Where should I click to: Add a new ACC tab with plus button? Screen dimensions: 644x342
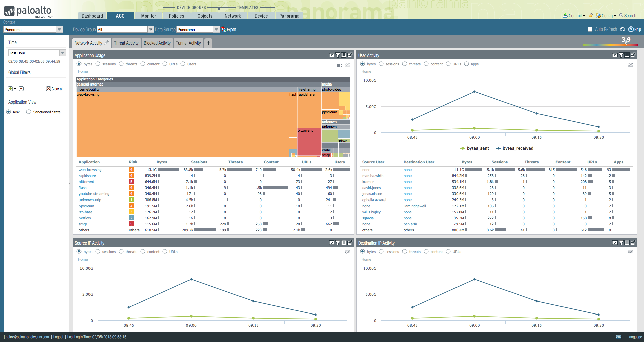[209, 43]
